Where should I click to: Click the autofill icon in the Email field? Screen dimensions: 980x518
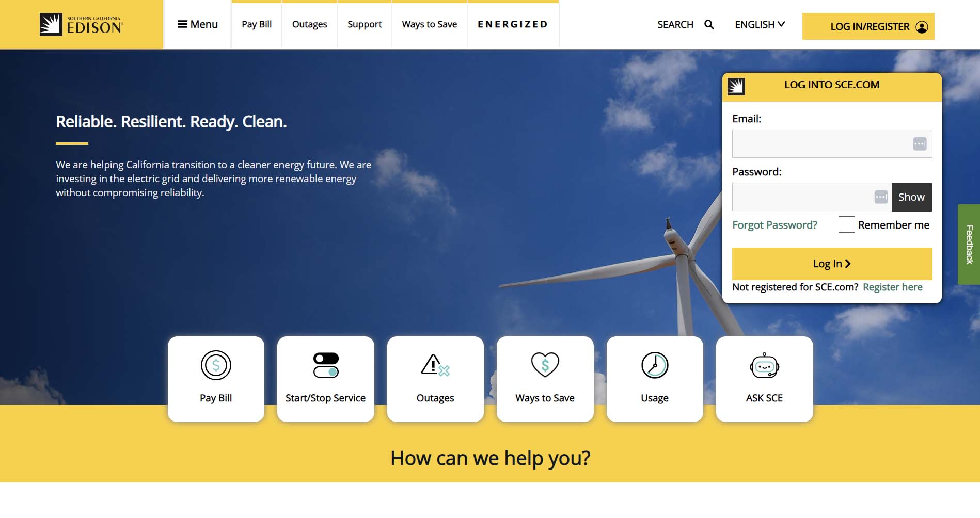[920, 144]
